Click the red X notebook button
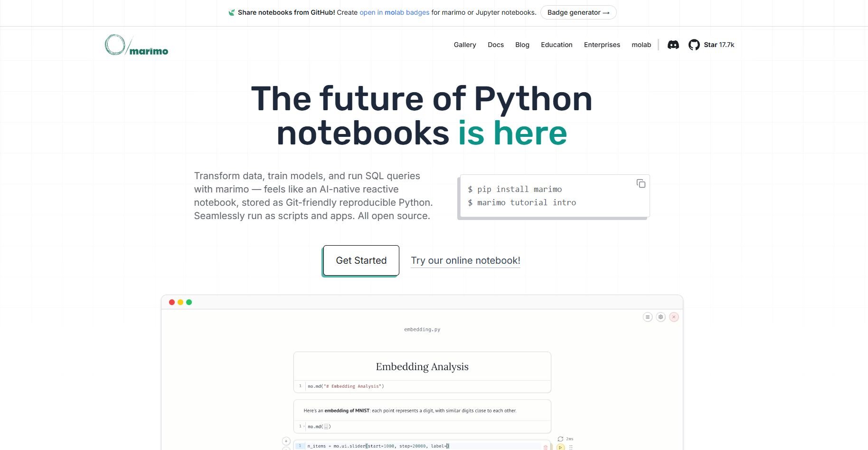868x450 pixels. point(674,317)
